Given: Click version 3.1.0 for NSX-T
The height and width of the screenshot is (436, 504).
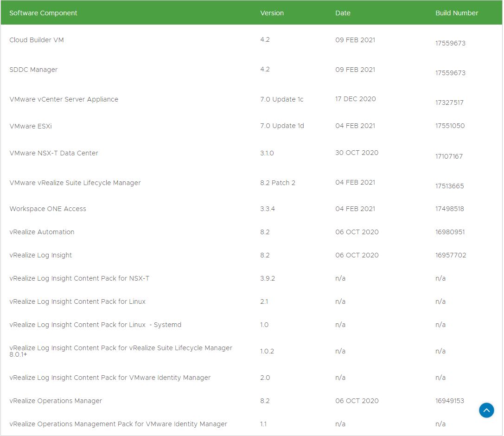Looking at the screenshot, I should tap(267, 153).
